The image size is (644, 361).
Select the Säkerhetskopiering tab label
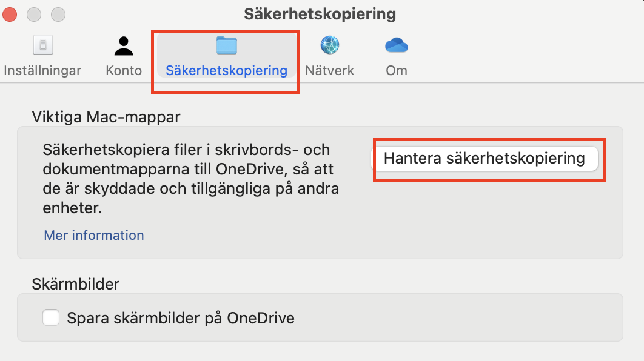tap(226, 70)
